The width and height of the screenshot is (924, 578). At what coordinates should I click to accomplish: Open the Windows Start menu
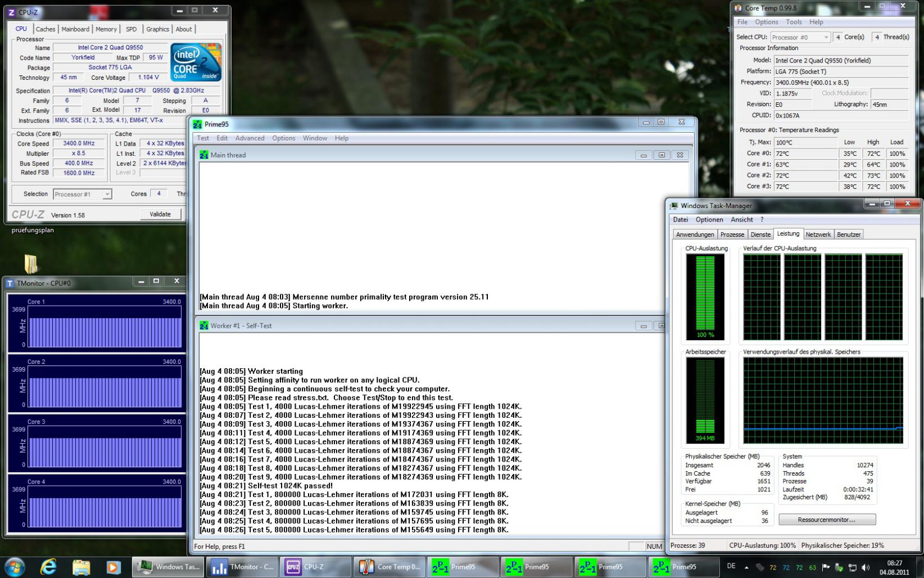click(x=15, y=567)
